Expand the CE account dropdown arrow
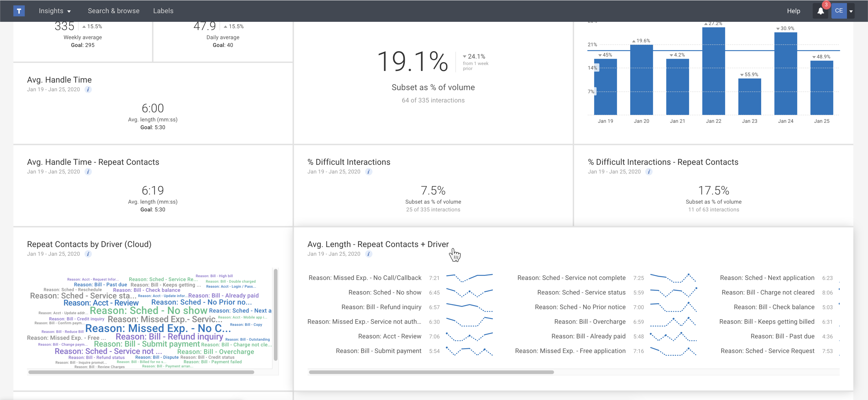 point(851,11)
